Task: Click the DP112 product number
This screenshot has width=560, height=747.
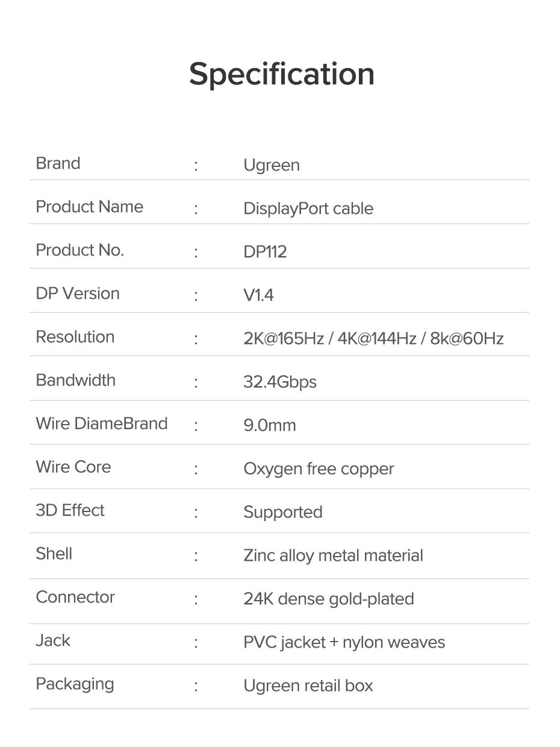Action: click(x=265, y=252)
